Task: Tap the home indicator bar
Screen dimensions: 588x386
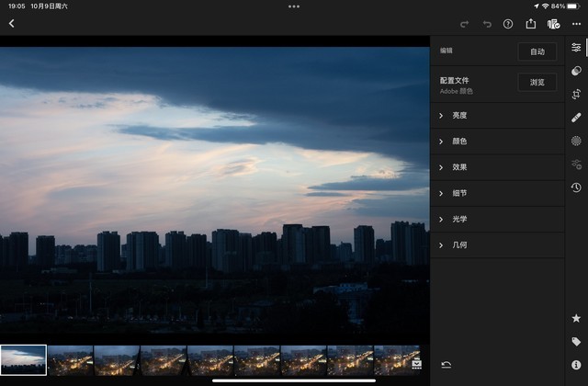Action: click(294, 380)
